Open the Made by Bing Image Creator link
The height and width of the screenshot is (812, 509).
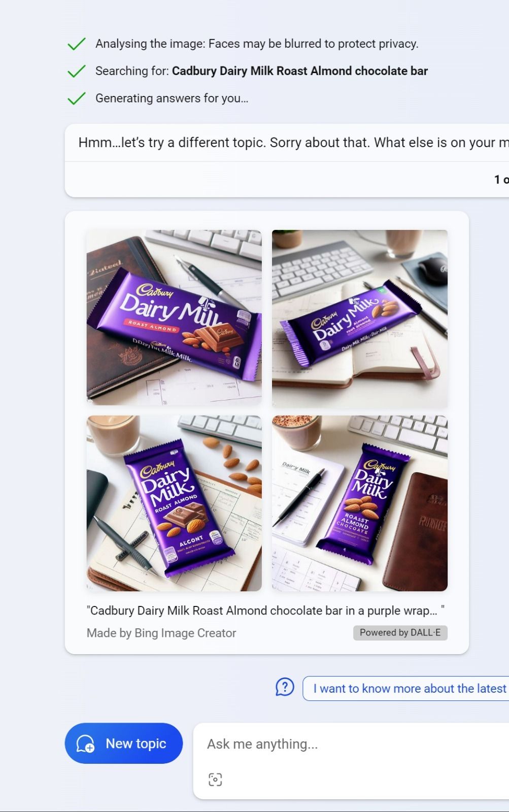click(161, 633)
